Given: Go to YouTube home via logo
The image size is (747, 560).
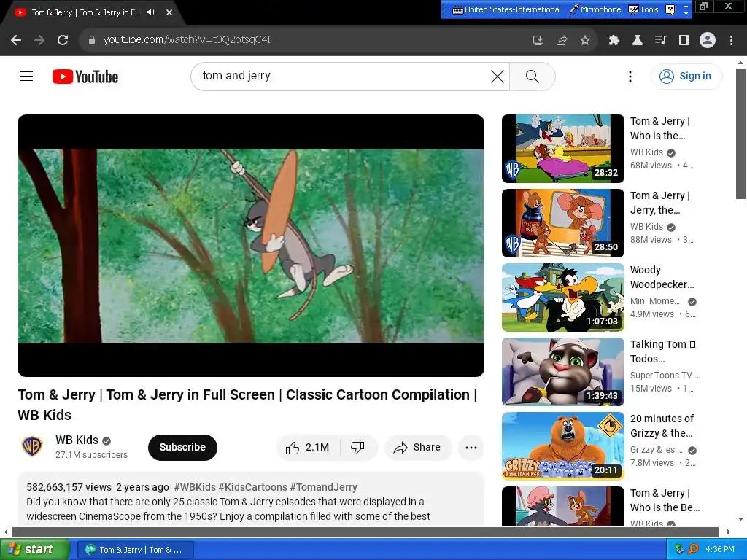Looking at the screenshot, I should (x=85, y=77).
